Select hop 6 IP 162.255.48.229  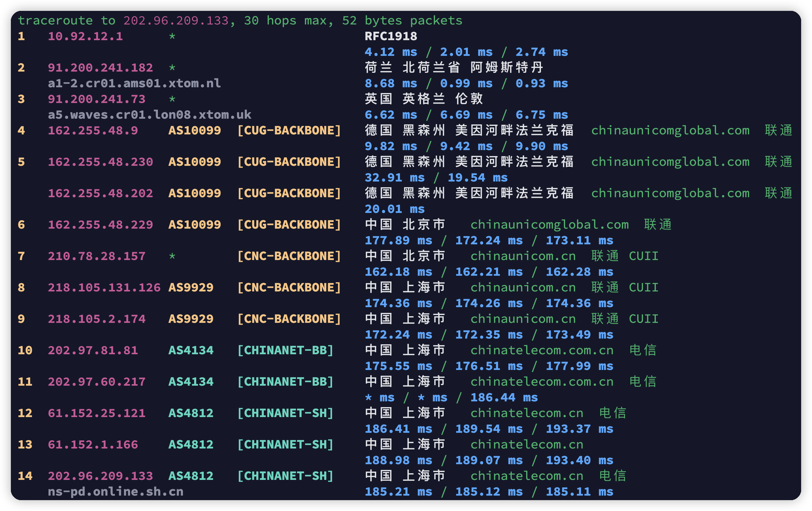click(x=101, y=225)
